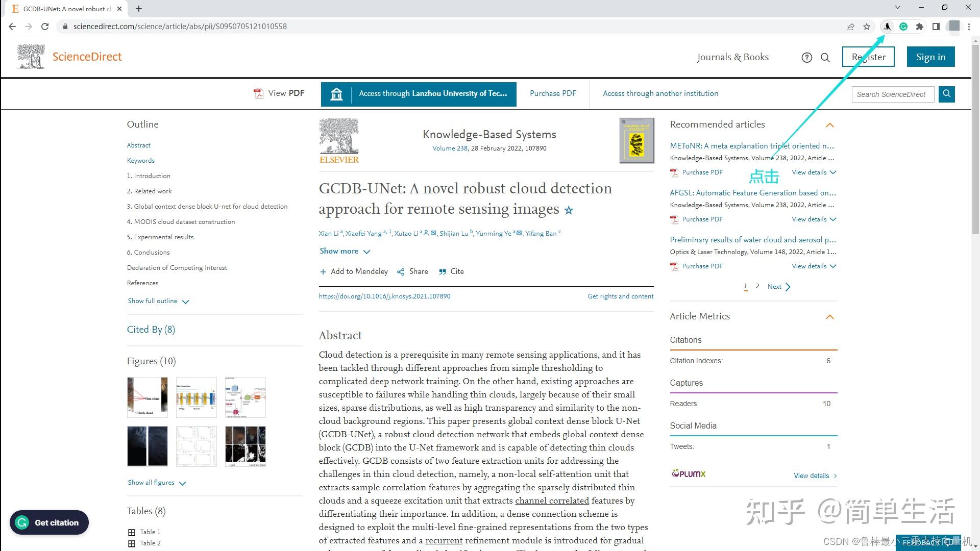
Task: Collapse the Article Metrics panel
Action: [x=830, y=317]
